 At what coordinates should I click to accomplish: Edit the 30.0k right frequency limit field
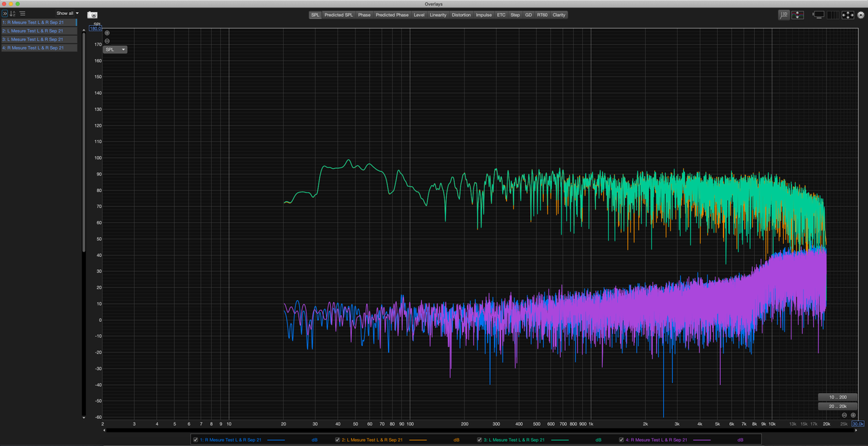click(x=858, y=424)
